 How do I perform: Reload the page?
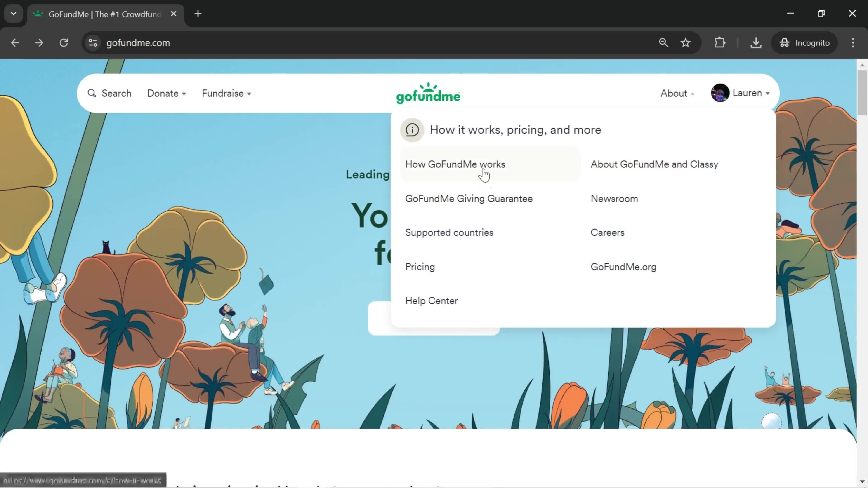point(64,43)
